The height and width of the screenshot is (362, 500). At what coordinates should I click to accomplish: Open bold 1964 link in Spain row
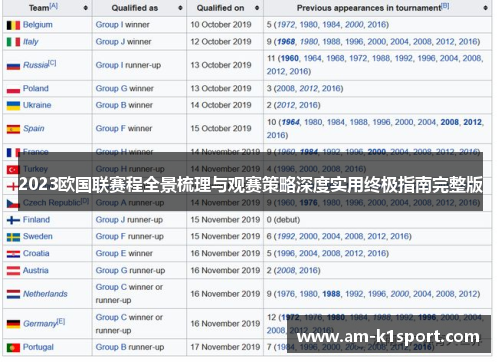pyautogui.click(x=291, y=122)
